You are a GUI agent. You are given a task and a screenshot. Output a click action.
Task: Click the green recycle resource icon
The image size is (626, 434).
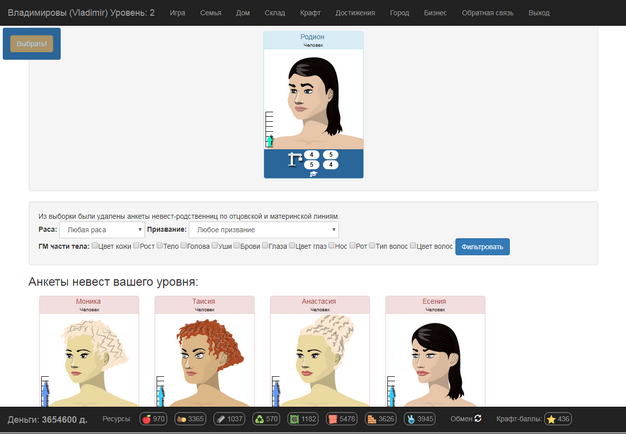click(260, 419)
